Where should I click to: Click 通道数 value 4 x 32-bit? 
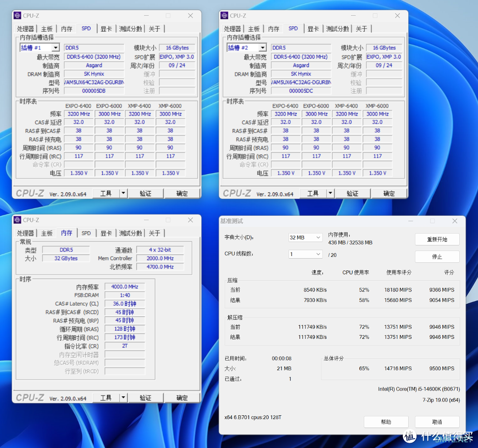point(160,250)
